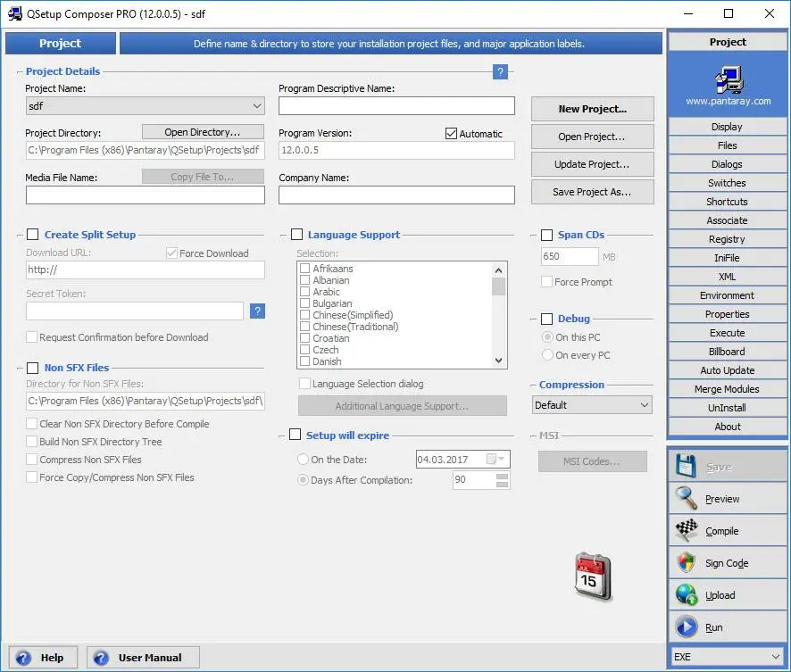Viewport: 791px width, 672px height.
Task: Check Croatian in the language list
Action: click(304, 337)
